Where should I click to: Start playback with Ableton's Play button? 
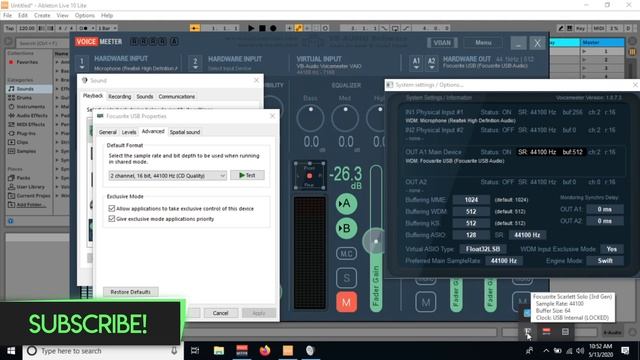tap(251, 28)
